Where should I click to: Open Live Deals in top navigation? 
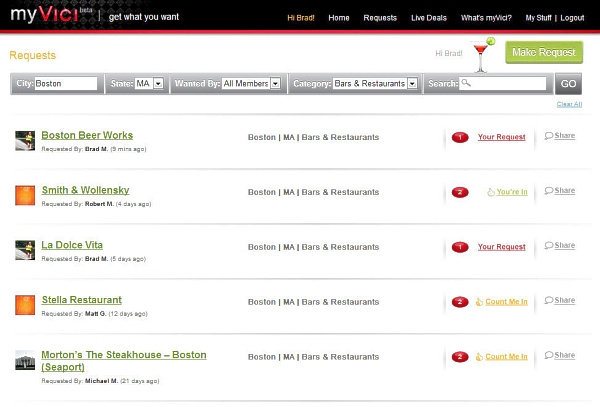tap(428, 18)
